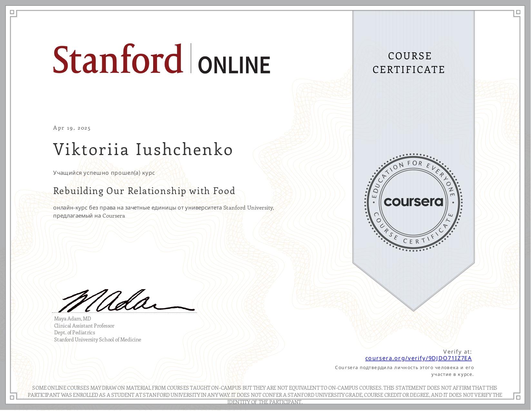The height and width of the screenshot is (411, 532).
Task: Click the line 'Учащийся успешно прошел(а) курс'
Action: [104, 173]
